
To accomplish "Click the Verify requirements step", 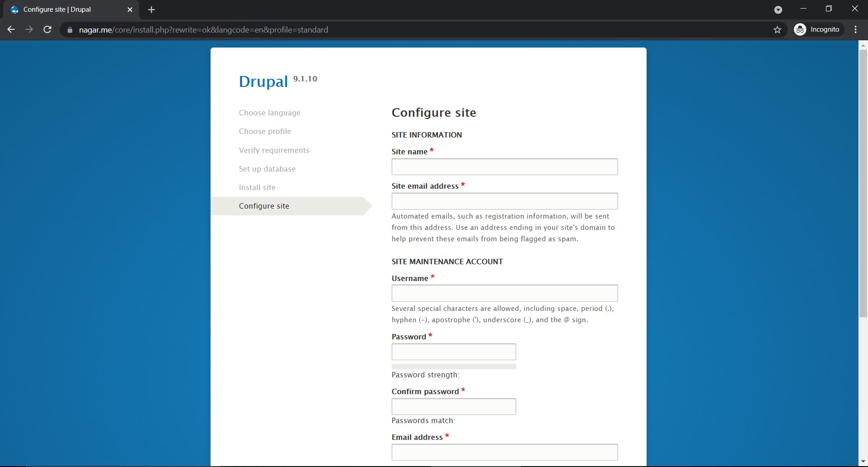I will click(274, 150).
